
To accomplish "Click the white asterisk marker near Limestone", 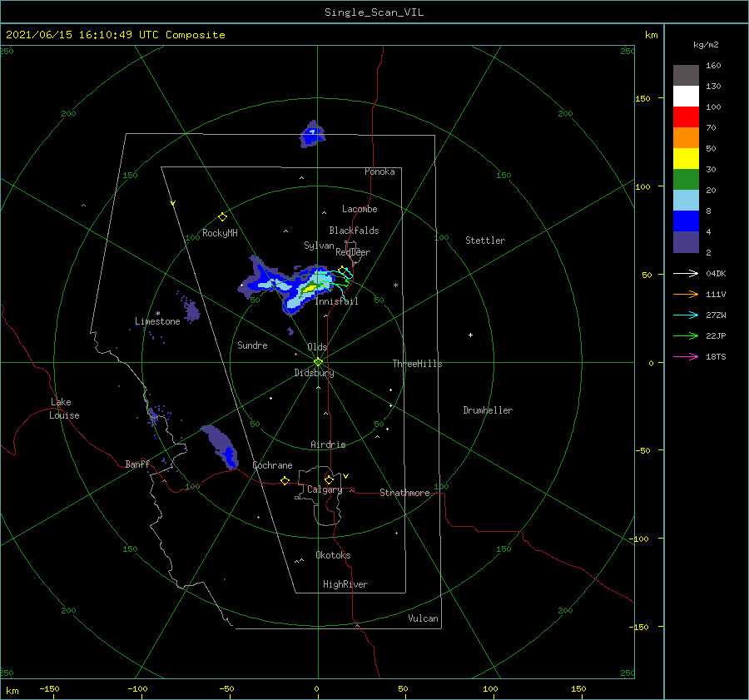I will click(157, 314).
